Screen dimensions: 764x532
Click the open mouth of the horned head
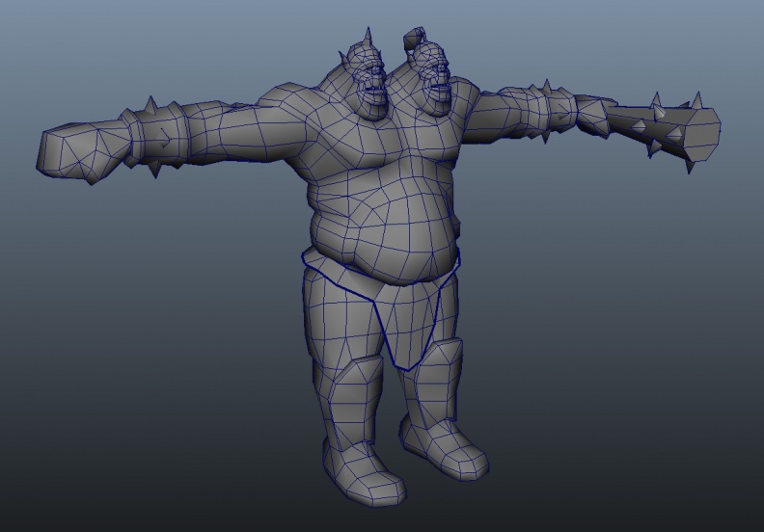(x=374, y=91)
